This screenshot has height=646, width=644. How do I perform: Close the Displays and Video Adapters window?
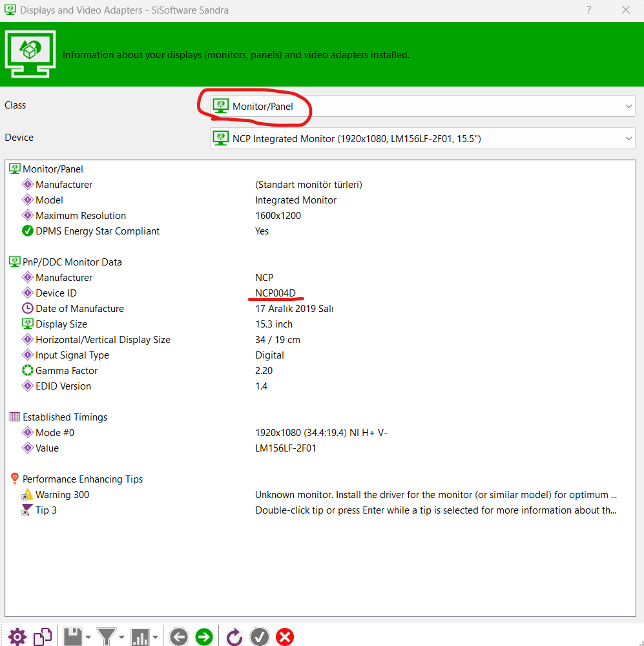coord(626,10)
